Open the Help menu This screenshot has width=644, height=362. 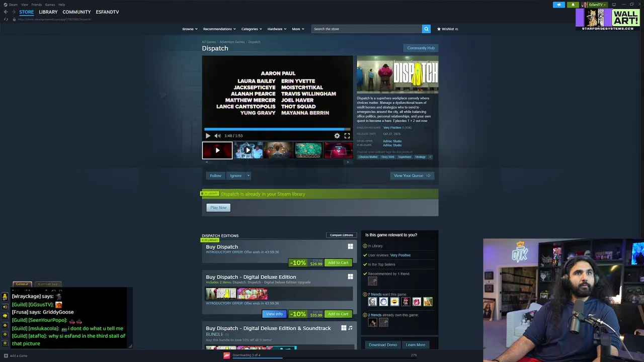click(61, 5)
